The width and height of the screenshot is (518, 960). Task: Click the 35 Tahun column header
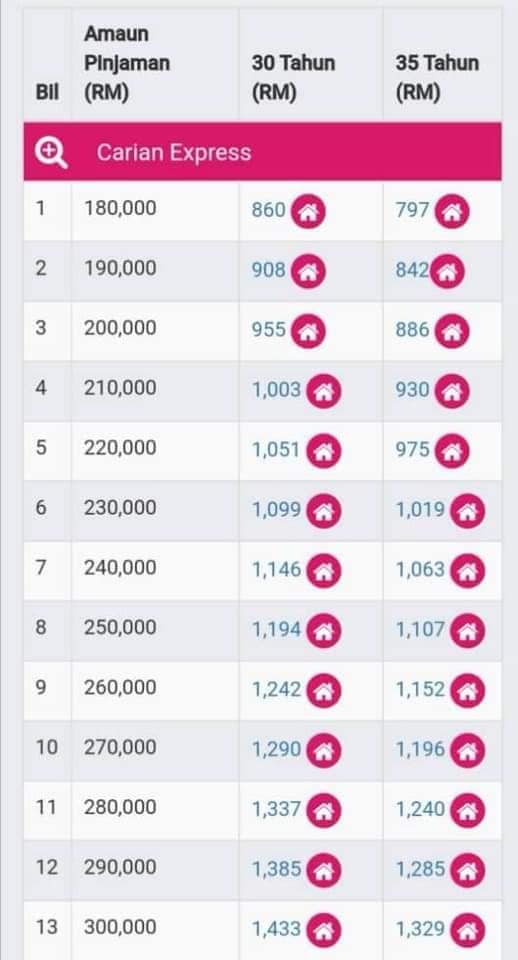[x=437, y=78]
